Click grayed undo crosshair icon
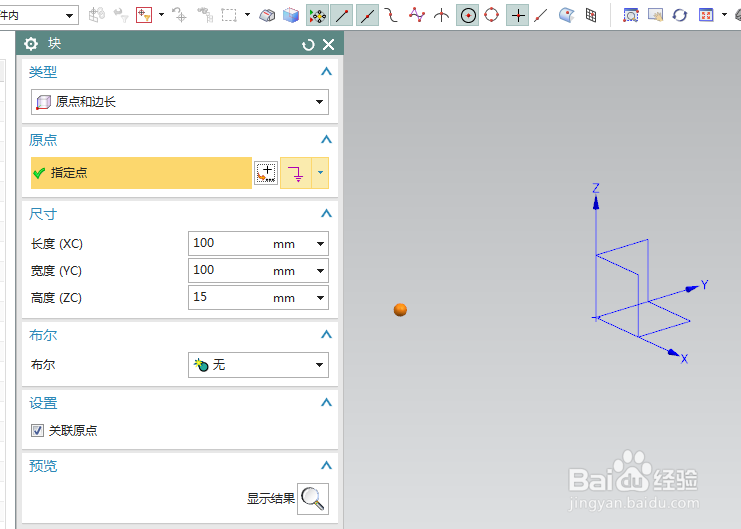The height and width of the screenshot is (529, 741). click(179, 15)
